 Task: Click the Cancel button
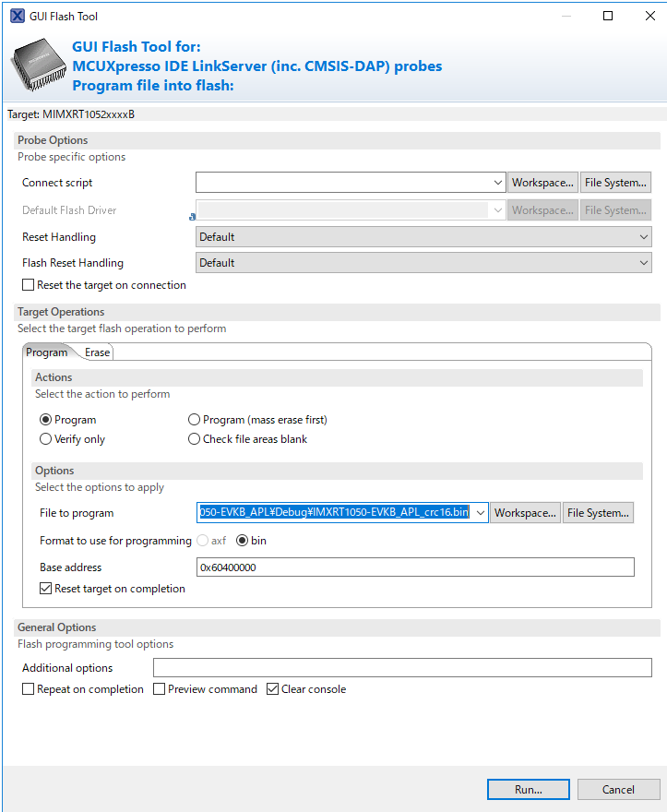pyautogui.click(x=618, y=790)
